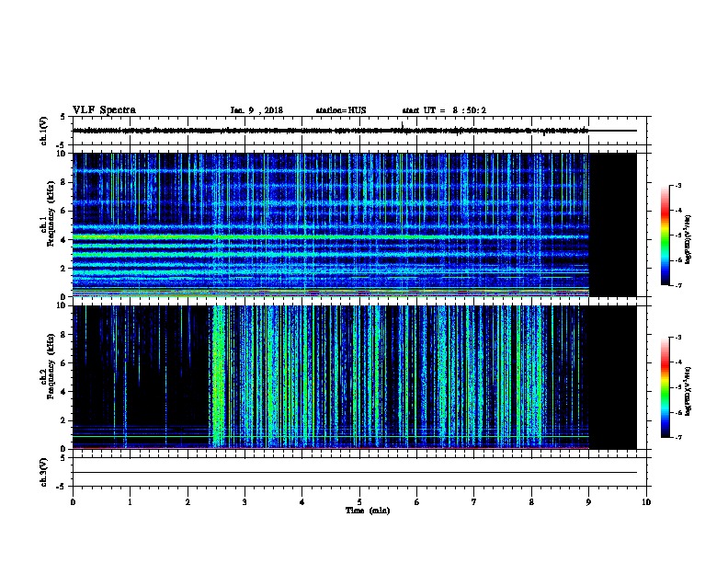Click the time axis tick label "9"
728x563 pixels.
pyautogui.click(x=588, y=502)
